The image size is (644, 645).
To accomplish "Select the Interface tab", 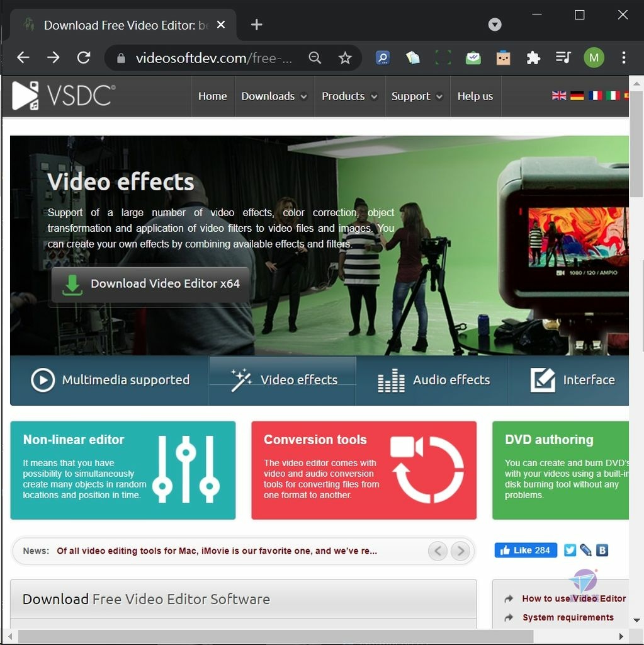I will tap(569, 380).
